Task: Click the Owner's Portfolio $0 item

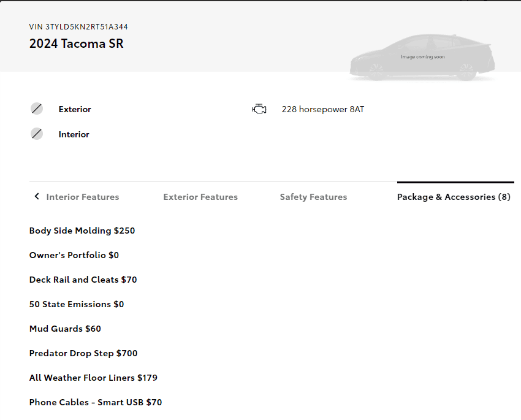Action: click(74, 255)
